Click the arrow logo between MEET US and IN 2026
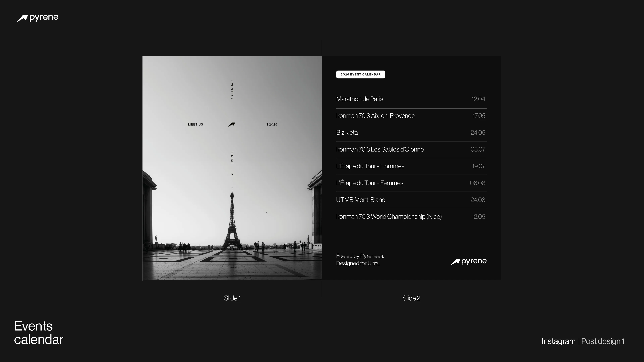This screenshot has height=362, width=644. pyautogui.click(x=232, y=124)
